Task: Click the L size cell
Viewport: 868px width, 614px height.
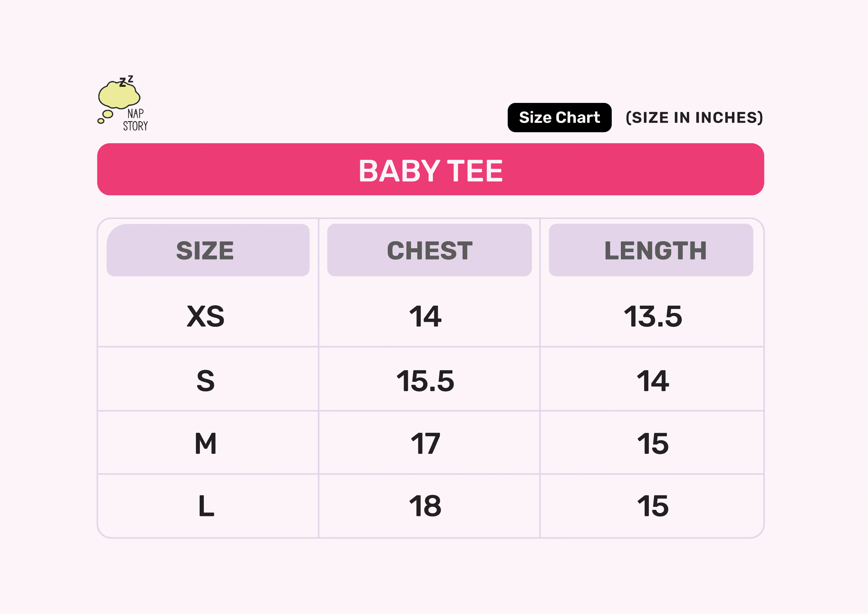Action: click(206, 506)
